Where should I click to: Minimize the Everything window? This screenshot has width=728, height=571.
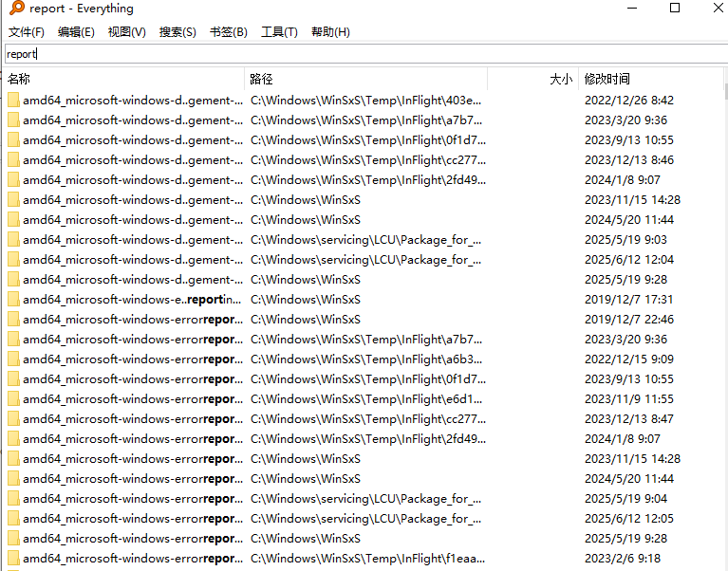(x=632, y=8)
